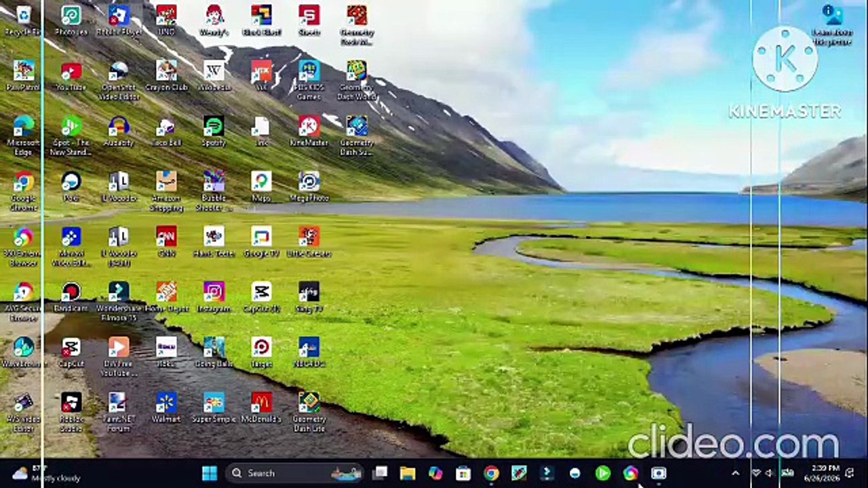Select the Roku desktop icon
Viewport: 868px width, 488px height.
[x=166, y=352]
